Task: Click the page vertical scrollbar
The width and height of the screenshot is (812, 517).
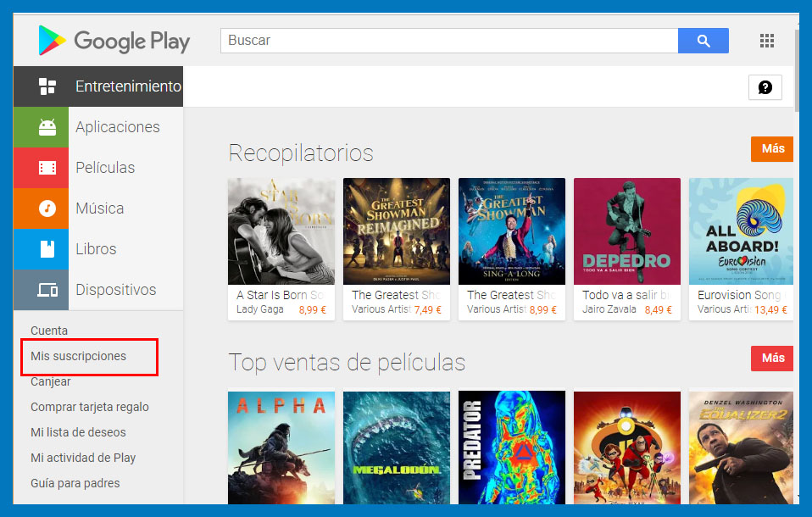Action: coord(797,70)
